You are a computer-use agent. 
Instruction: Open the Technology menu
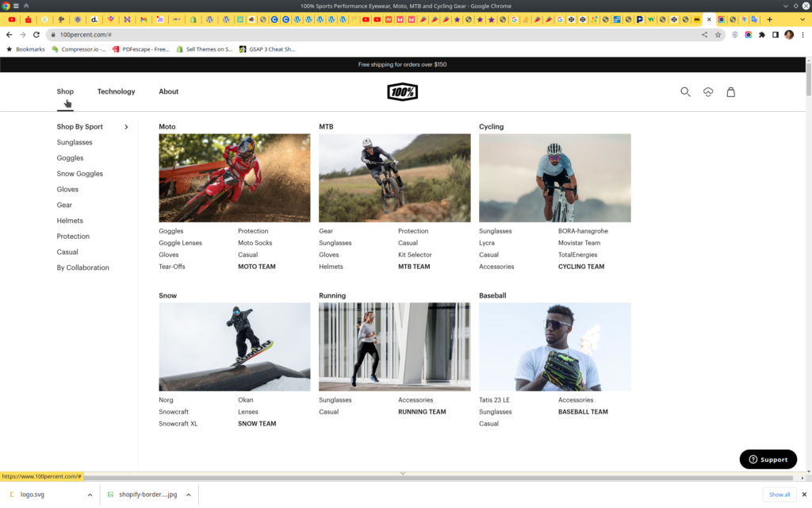(116, 92)
